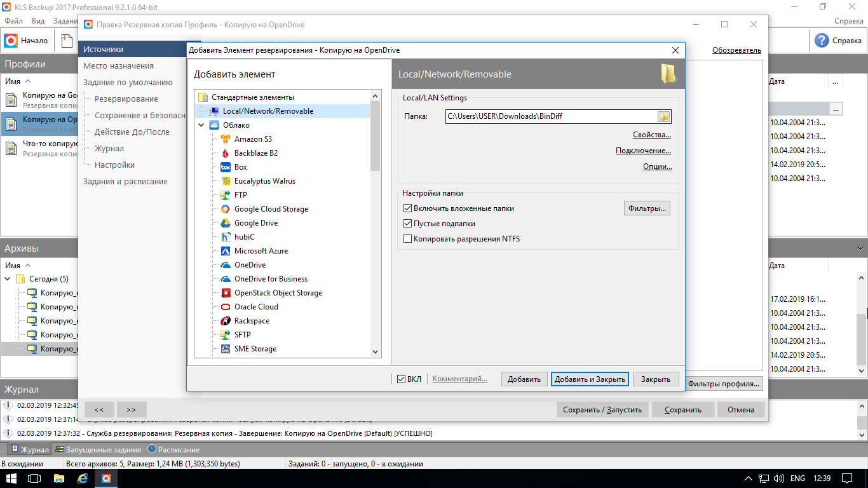Open the Комментарий... link
The width and height of the screenshot is (868, 488).
click(460, 379)
